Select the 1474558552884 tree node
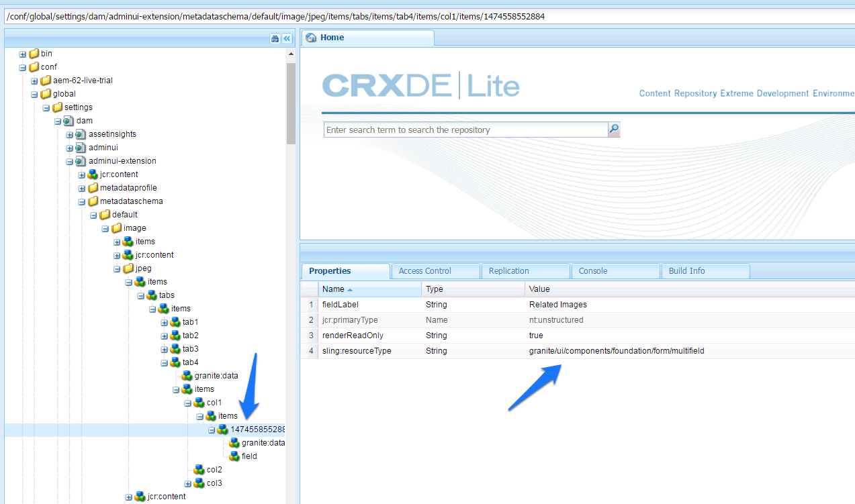Image resolution: width=855 pixels, height=504 pixels. (x=258, y=430)
